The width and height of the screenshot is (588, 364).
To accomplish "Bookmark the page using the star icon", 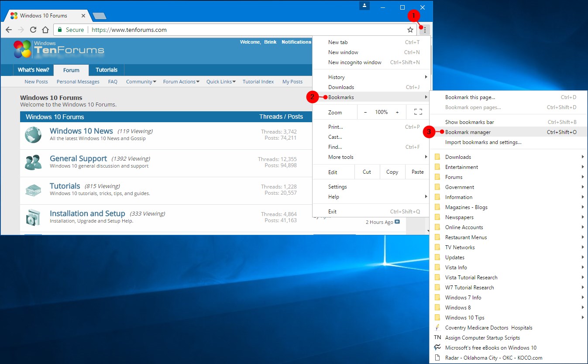I will click(x=410, y=30).
